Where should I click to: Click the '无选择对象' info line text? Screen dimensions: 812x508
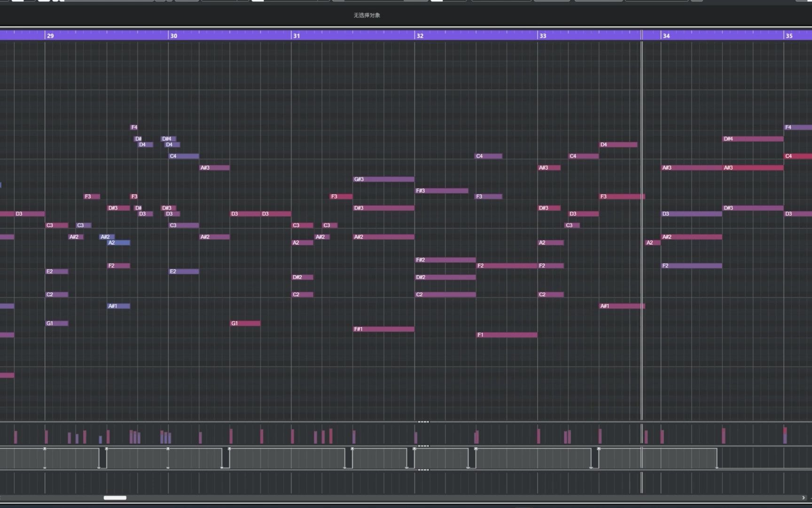367,15
